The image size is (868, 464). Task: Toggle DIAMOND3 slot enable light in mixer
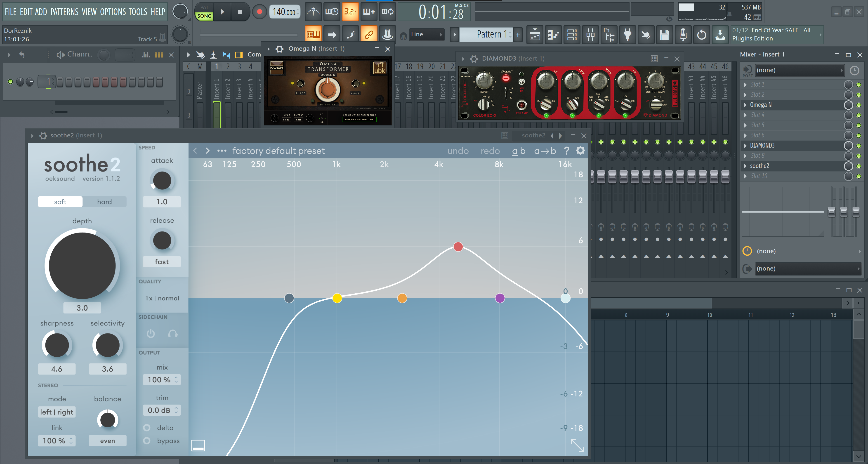pyautogui.click(x=859, y=146)
